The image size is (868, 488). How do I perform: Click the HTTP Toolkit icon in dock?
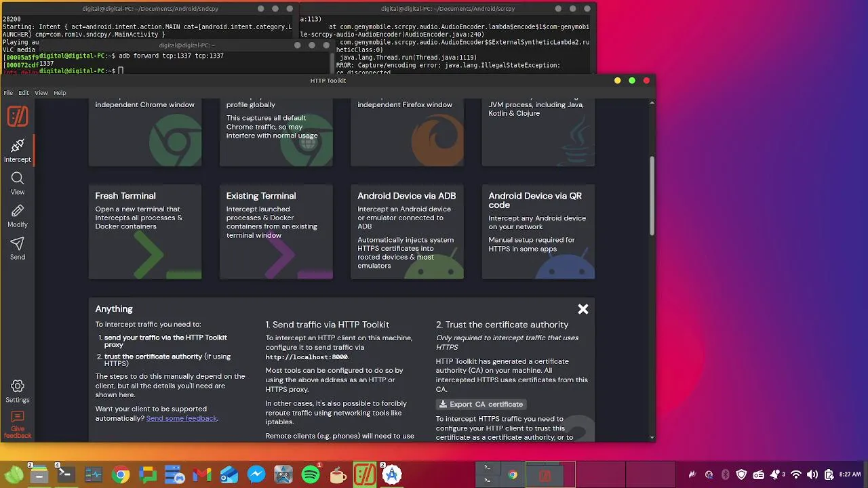pyautogui.click(x=365, y=475)
